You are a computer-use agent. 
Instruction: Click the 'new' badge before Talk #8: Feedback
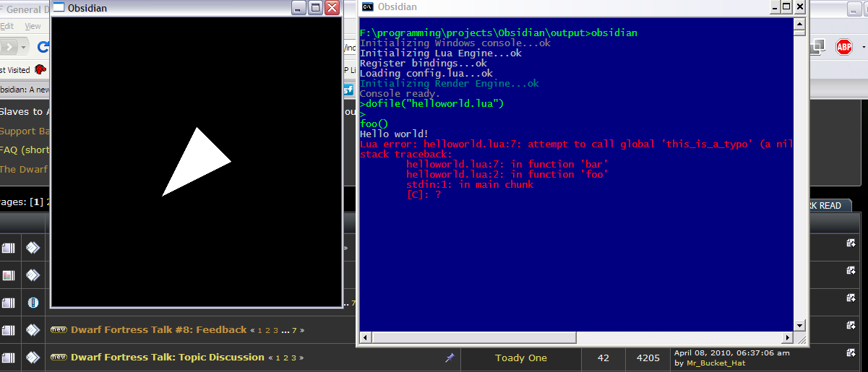(x=59, y=329)
